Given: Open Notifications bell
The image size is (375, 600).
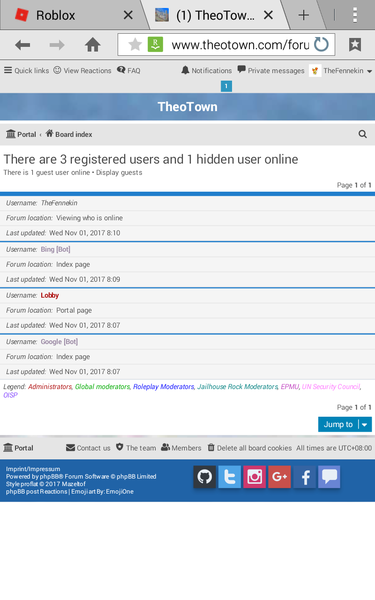Looking at the screenshot, I should (x=207, y=70).
